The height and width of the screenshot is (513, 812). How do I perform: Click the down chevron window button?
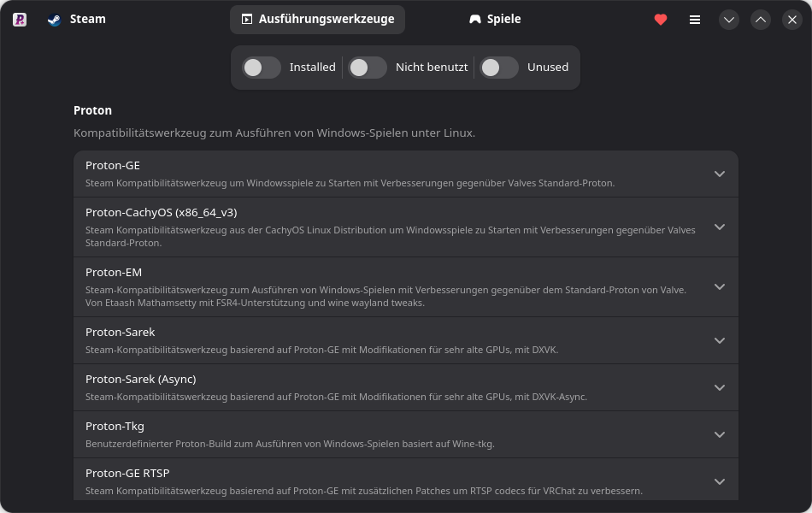pyautogui.click(x=728, y=20)
